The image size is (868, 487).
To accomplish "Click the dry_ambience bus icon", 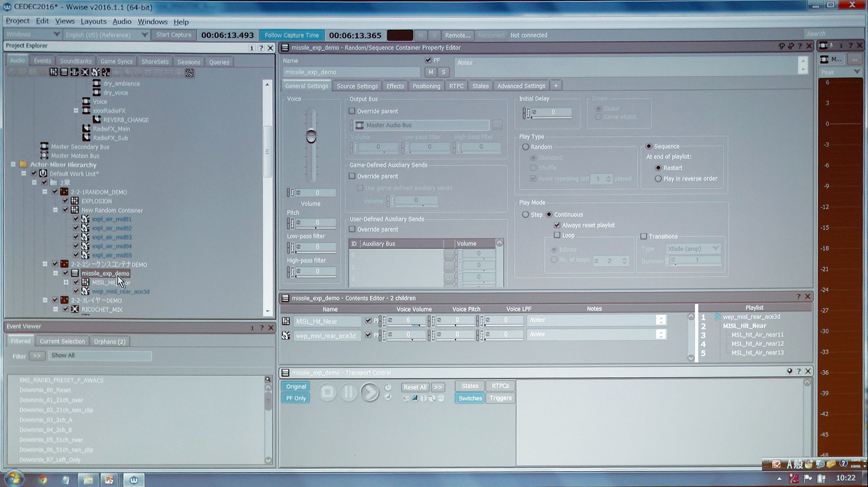I will tap(97, 83).
